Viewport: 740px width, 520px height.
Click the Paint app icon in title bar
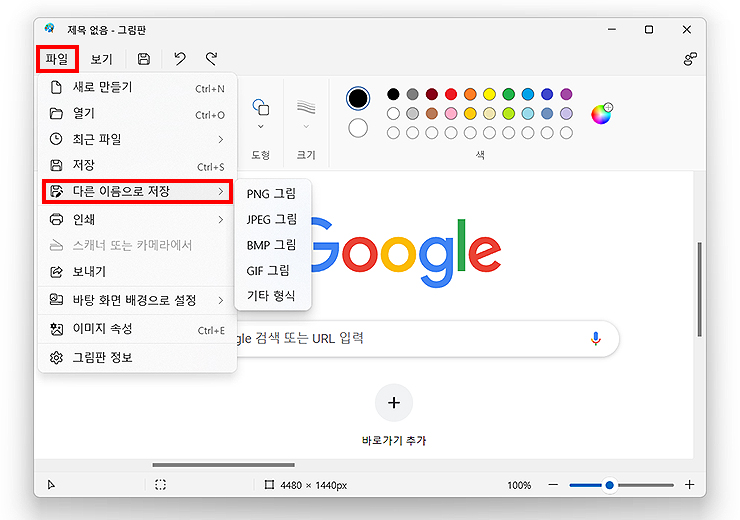(50, 29)
